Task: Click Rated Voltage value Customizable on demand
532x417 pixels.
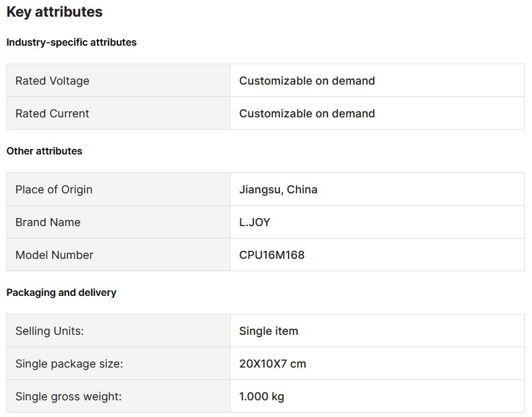Action: pos(306,81)
